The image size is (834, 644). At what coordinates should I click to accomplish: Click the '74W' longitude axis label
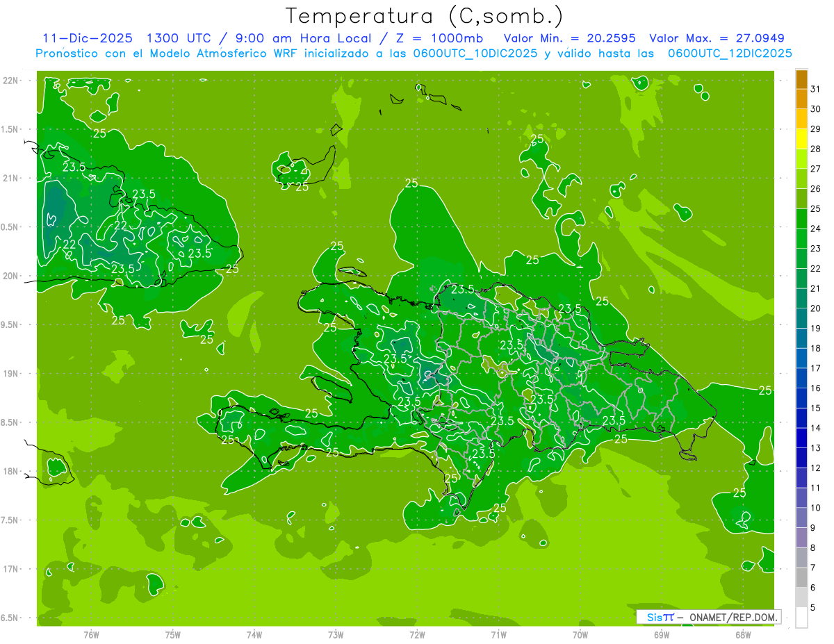point(254,635)
